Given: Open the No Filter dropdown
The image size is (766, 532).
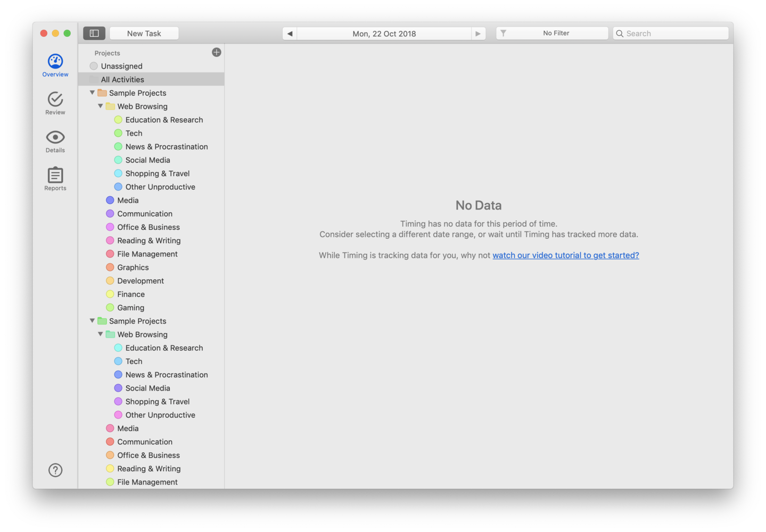Looking at the screenshot, I should point(552,34).
